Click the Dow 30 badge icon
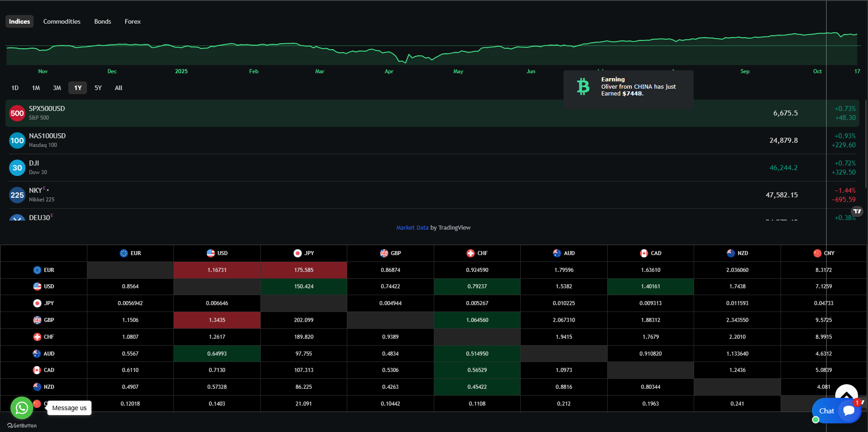The height and width of the screenshot is (432, 868). point(17,168)
